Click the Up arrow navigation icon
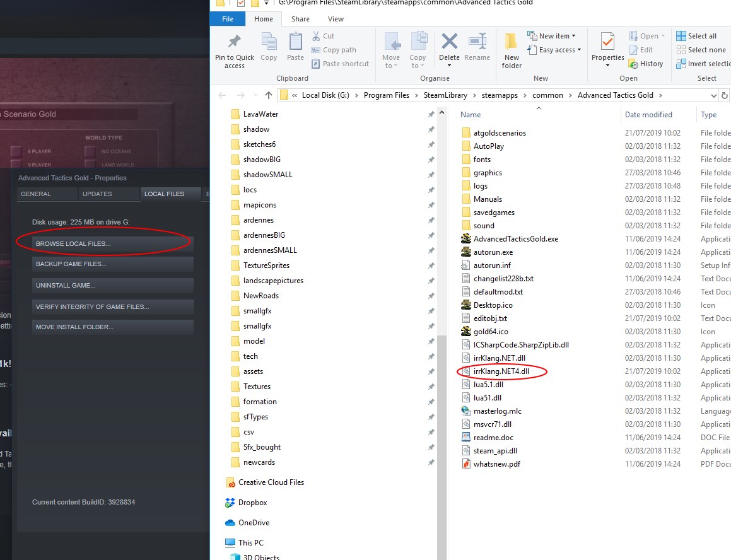Screen dimensions: 731x560 pyautogui.click(x=269, y=95)
